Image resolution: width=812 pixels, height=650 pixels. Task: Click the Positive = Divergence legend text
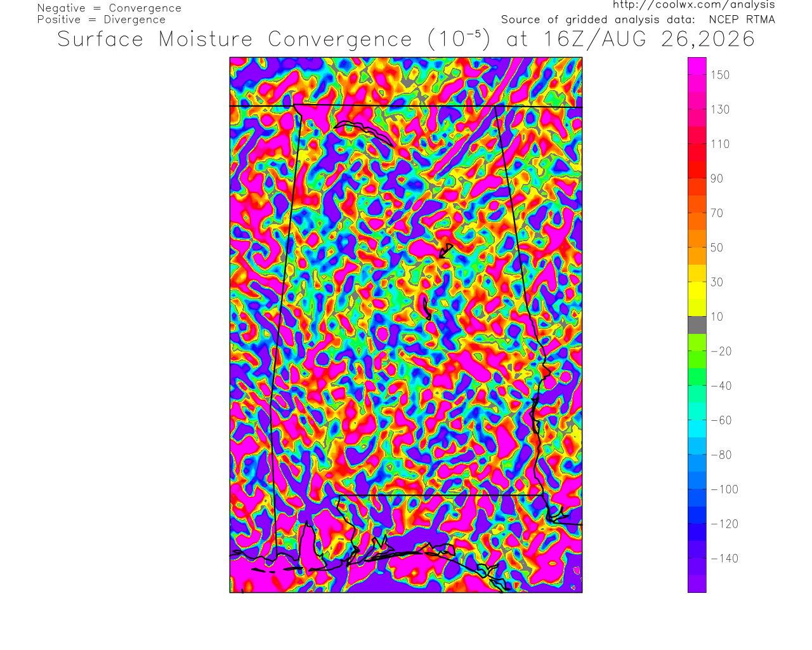tap(101, 20)
